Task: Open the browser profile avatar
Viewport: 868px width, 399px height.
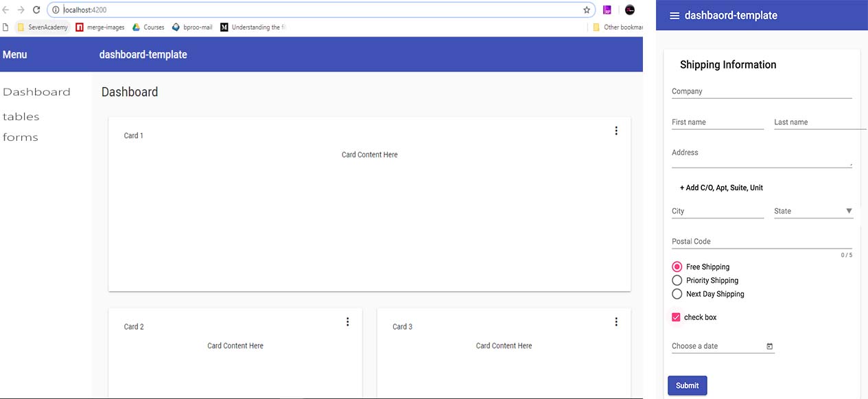Action: pos(629,10)
